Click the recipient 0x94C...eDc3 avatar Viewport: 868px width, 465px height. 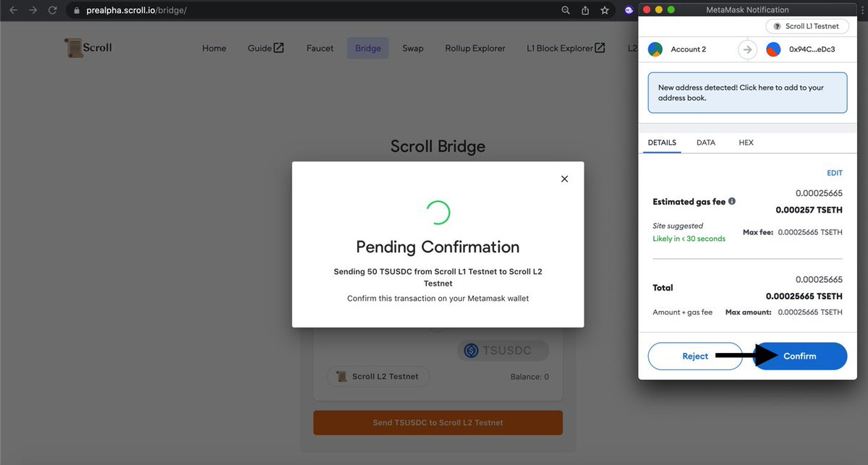(x=773, y=49)
